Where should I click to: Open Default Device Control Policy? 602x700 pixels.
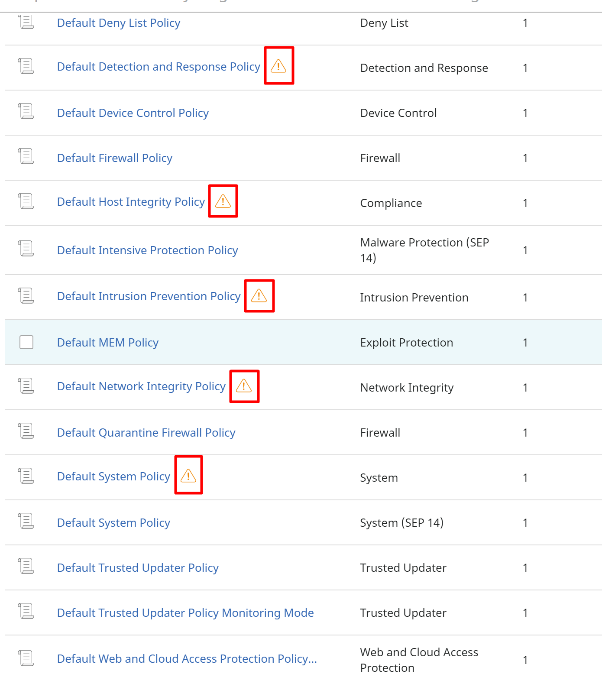click(x=133, y=113)
